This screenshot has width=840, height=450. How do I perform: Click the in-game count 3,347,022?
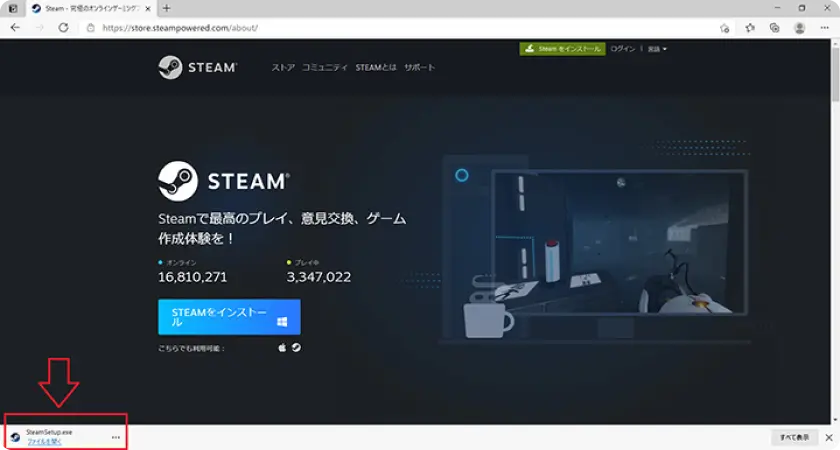(x=319, y=277)
